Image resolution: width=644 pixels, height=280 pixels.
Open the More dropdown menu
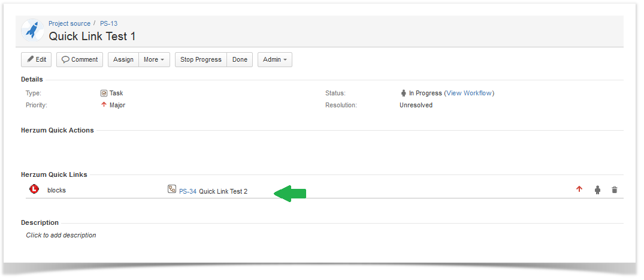154,60
